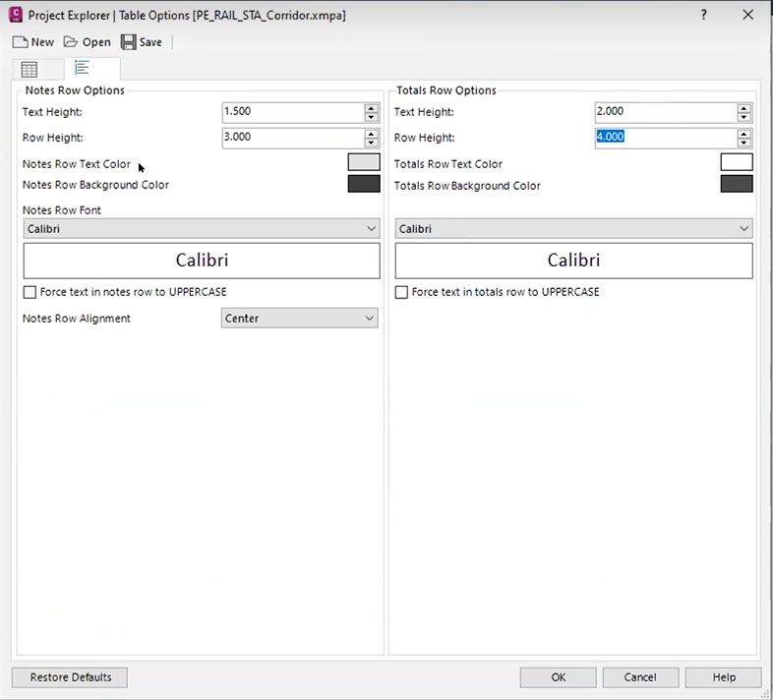Save the table options with Save

pos(142,42)
